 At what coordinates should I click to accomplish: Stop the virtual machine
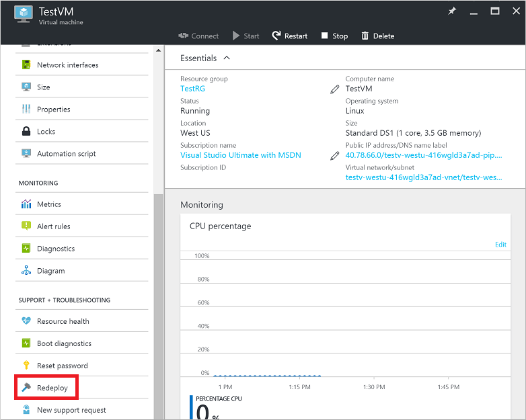point(334,36)
